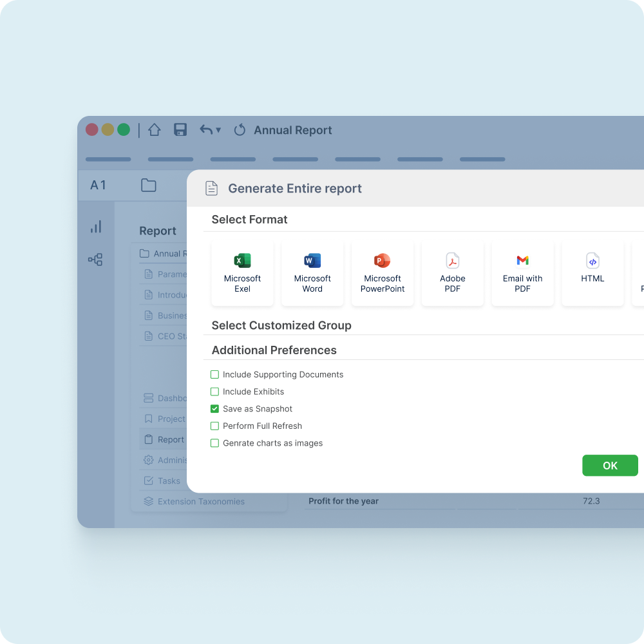Open the bar chart panel in the sidebar
This screenshot has width=644, height=644.
coord(96,227)
